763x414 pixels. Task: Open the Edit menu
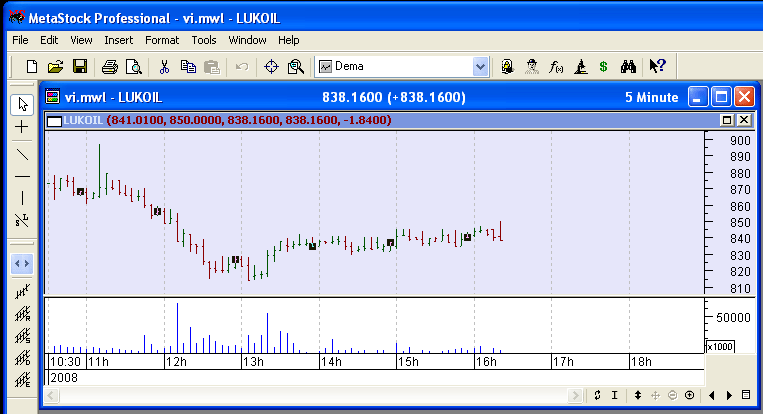pos(49,40)
